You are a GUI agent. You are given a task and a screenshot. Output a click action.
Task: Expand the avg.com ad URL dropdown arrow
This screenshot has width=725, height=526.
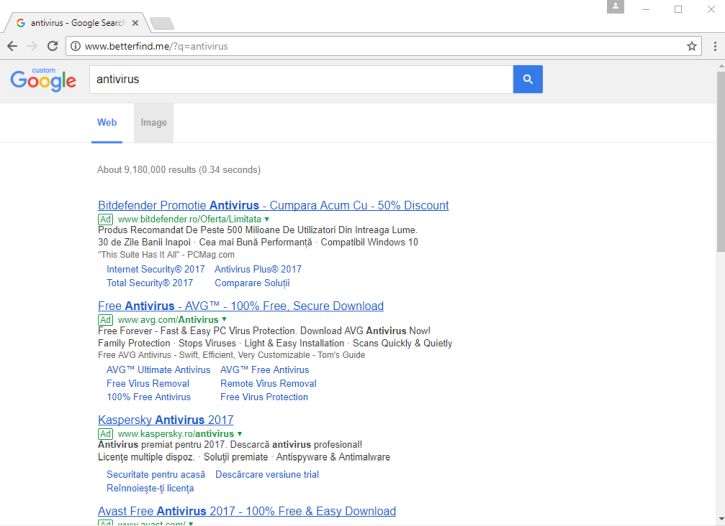(224, 319)
